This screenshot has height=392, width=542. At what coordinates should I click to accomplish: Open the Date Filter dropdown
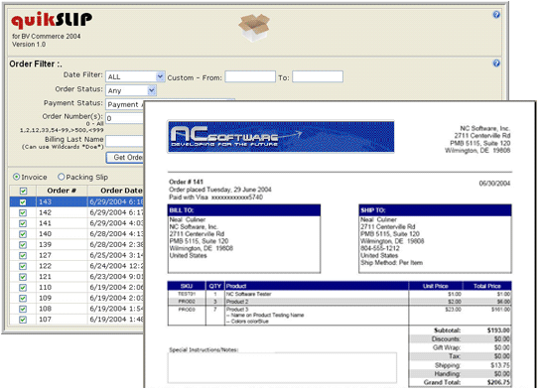tap(135, 76)
